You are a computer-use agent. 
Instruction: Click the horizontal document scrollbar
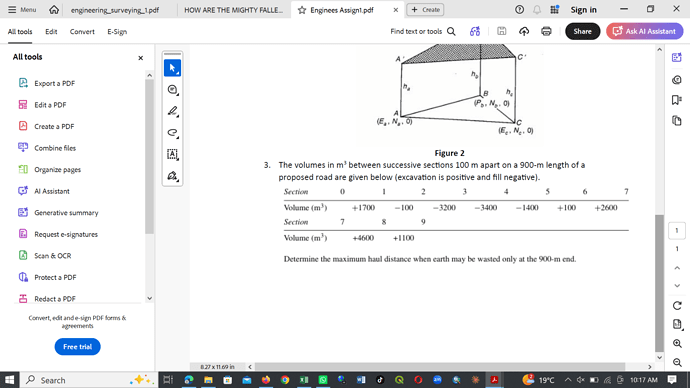pyautogui.click(x=440, y=366)
